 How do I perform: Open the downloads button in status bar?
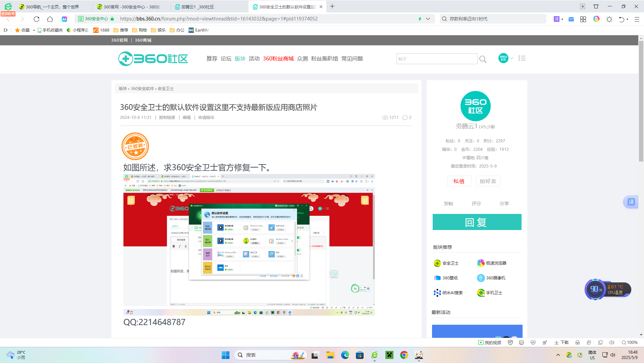click(x=561, y=343)
